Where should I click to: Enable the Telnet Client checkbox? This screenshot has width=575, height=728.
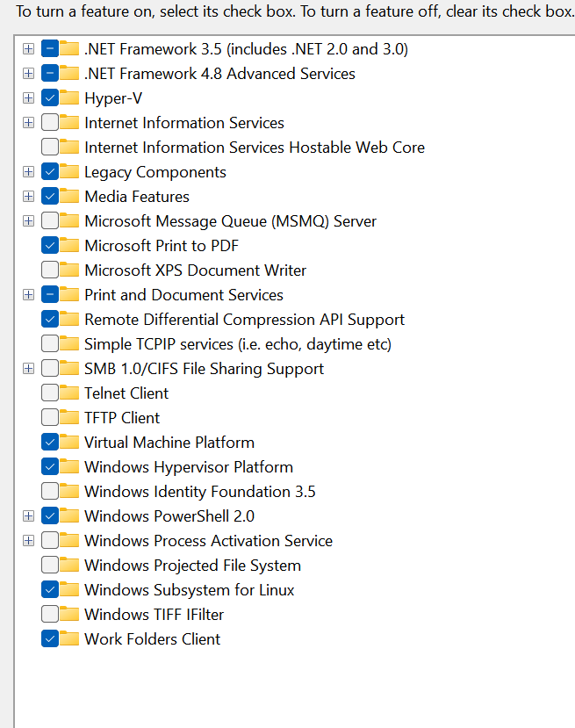pyautogui.click(x=50, y=393)
